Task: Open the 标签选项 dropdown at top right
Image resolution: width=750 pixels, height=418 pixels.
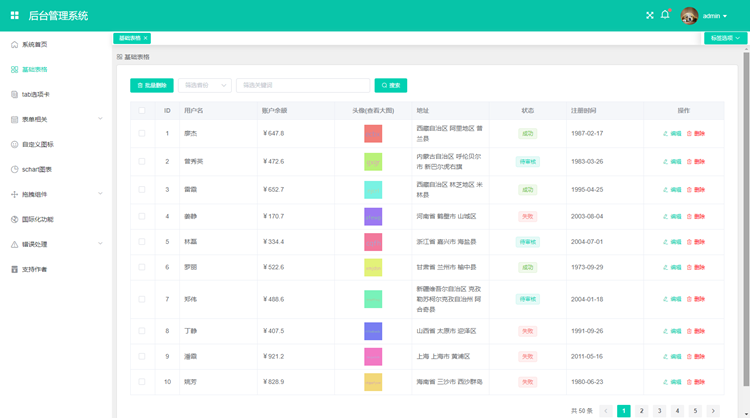Action: pyautogui.click(x=725, y=38)
